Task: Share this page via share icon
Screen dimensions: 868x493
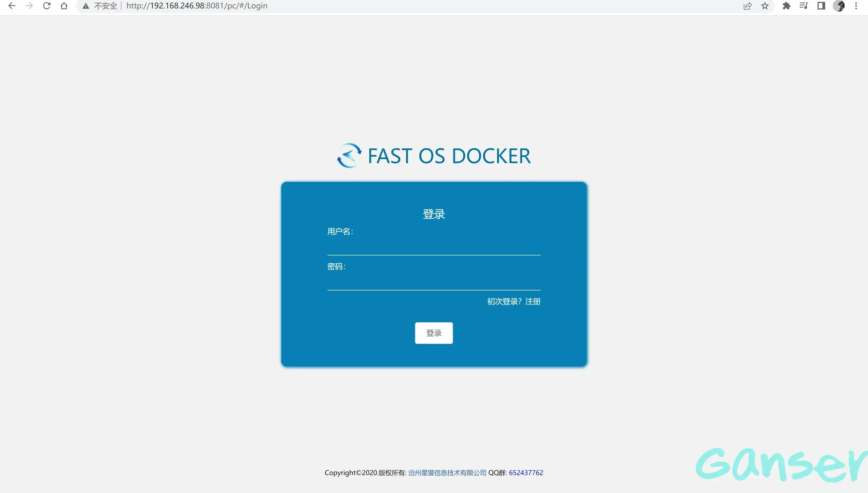Action: [747, 6]
